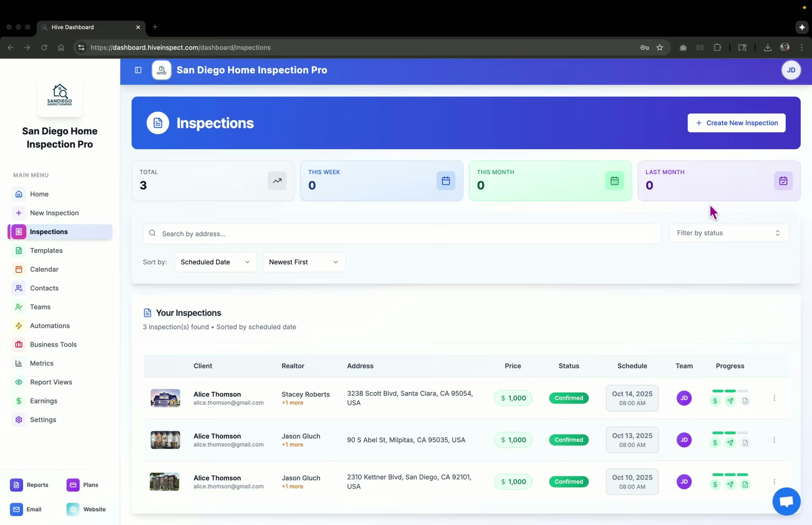
Task: Click the send icon for Oct 10 inspection
Action: 730,485
